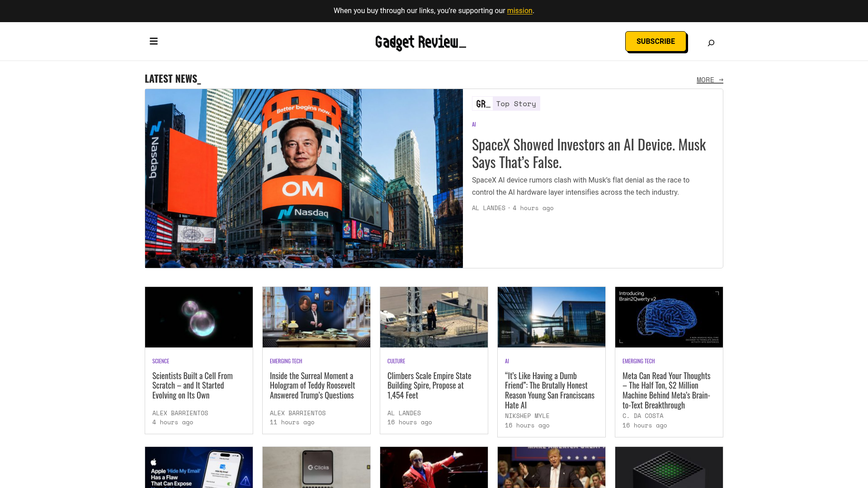This screenshot has width=868, height=488.
Task: Click the GR_ Top Story badge
Action: click(506, 103)
